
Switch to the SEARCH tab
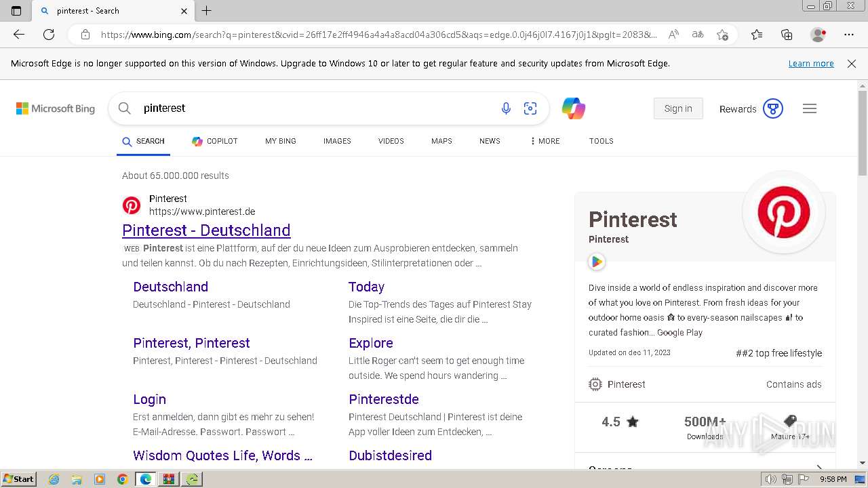(143, 141)
